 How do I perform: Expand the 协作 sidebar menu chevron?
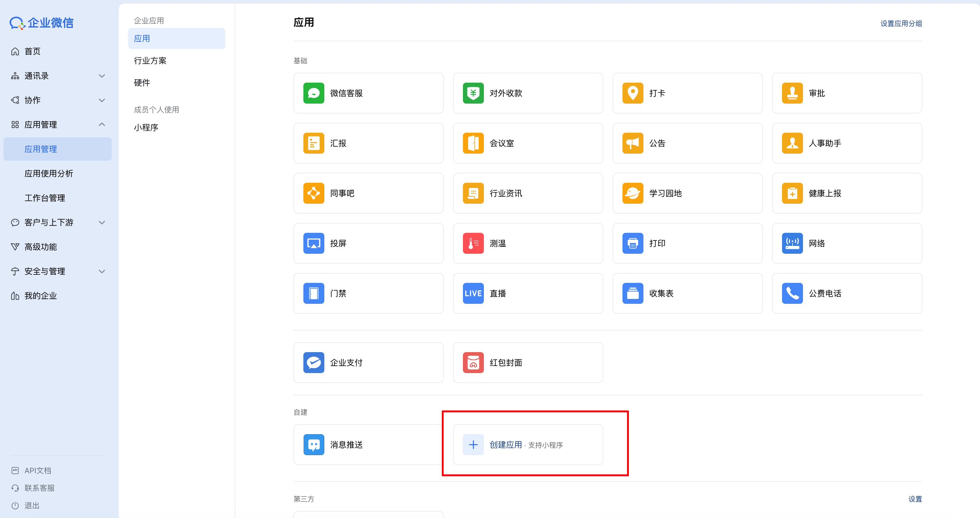click(102, 100)
